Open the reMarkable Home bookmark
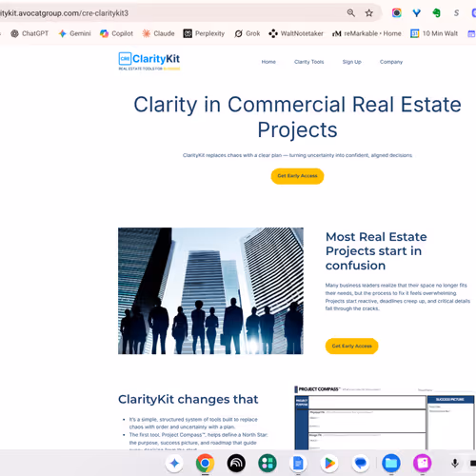The width and height of the screenshot is (476, 476). (x=367, y=33)
